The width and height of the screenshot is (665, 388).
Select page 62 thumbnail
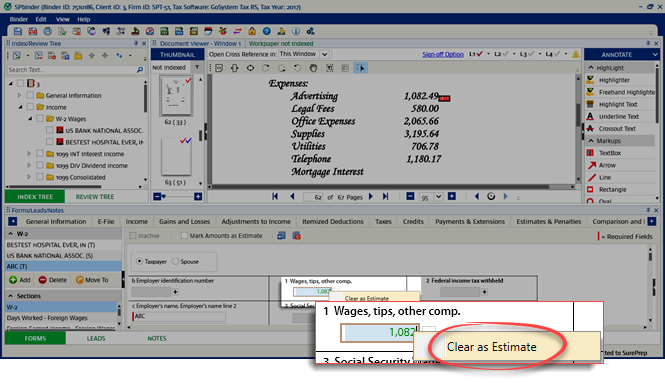(x=176, y=95)
